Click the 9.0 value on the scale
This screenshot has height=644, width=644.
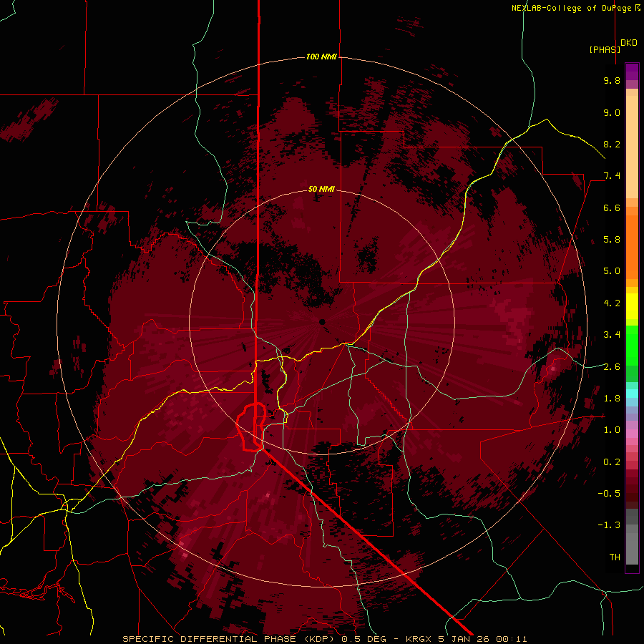click(612, 112)
